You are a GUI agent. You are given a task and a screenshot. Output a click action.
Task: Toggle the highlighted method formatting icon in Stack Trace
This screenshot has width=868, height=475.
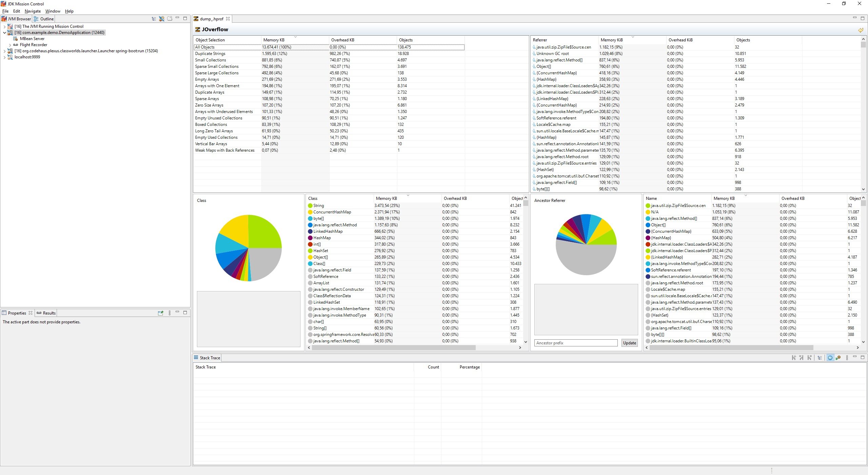coord(830,358)
